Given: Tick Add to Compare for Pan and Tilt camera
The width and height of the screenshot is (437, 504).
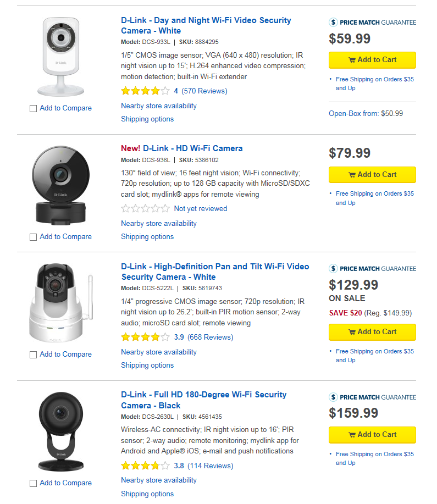Looking at the screenshot, I should tap(33, 355).
